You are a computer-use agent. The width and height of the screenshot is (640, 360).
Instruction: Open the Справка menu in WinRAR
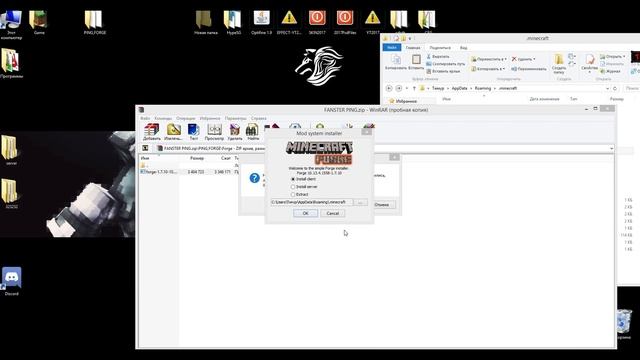tap(258, 118)
